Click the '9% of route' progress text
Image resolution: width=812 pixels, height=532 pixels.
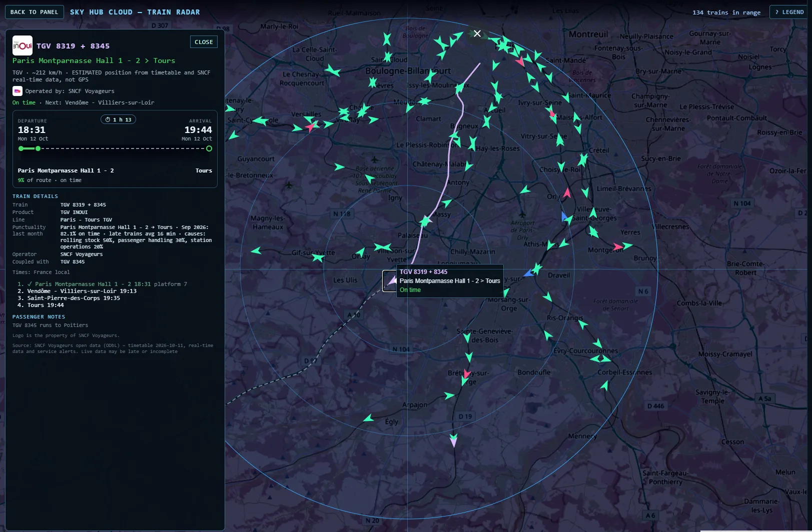[35, 180]
